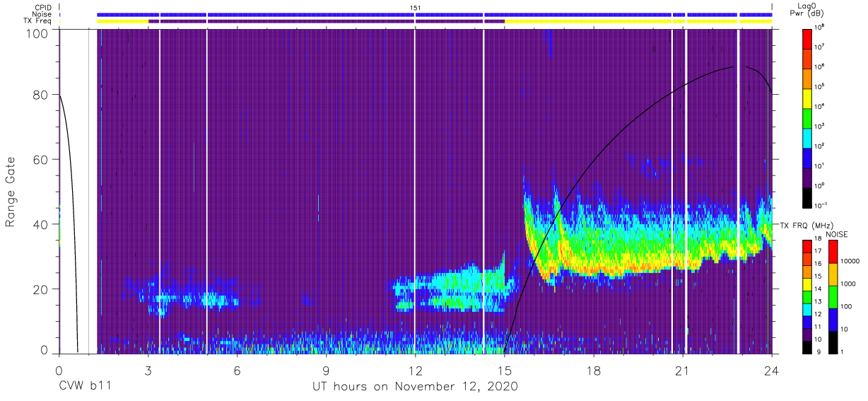Click x-axis tick label '15'
The height and width of the screenshot is (401, 868).
tap(505, 370)
